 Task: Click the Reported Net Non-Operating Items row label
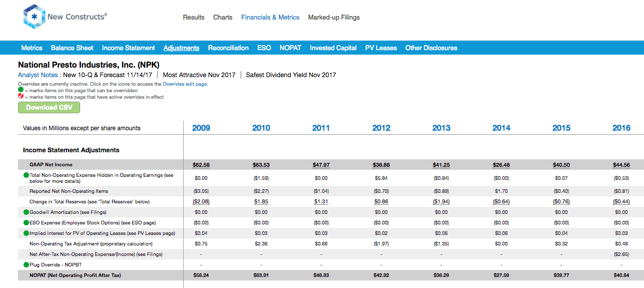[69, 191]
